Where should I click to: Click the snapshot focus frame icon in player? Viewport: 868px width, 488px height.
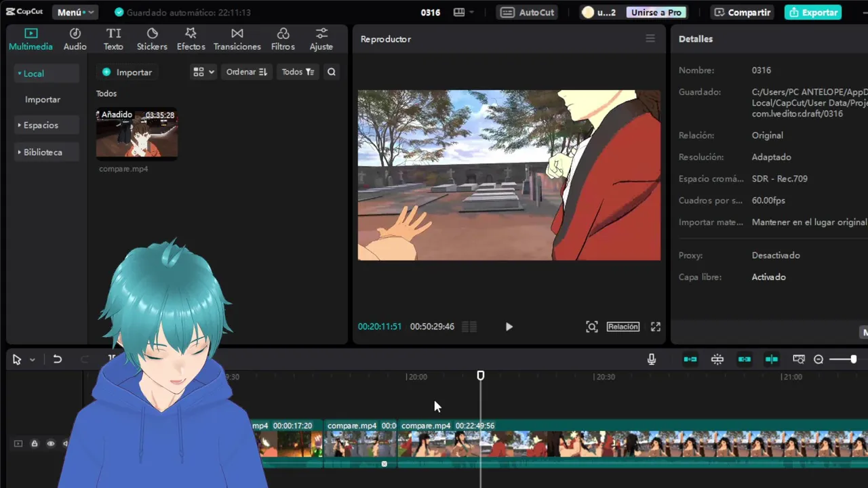point(592,327)
